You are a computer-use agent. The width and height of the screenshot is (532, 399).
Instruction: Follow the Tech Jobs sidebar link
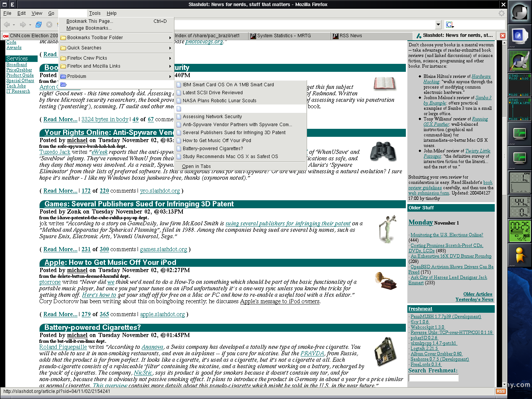[16, 86]
